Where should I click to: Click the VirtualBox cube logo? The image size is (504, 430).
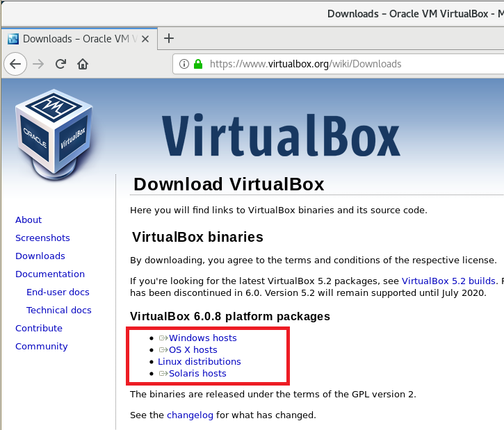[x=54, y=134]
